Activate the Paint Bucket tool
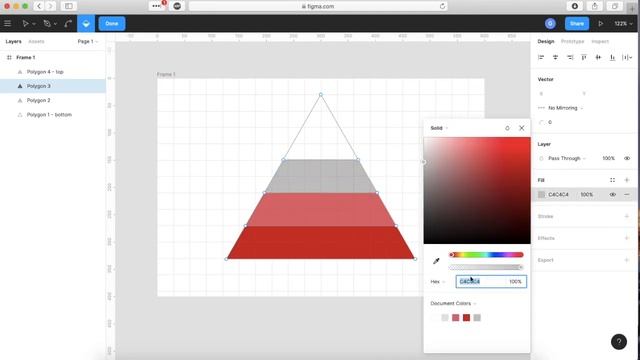640x360 pixels. point(86,24)
